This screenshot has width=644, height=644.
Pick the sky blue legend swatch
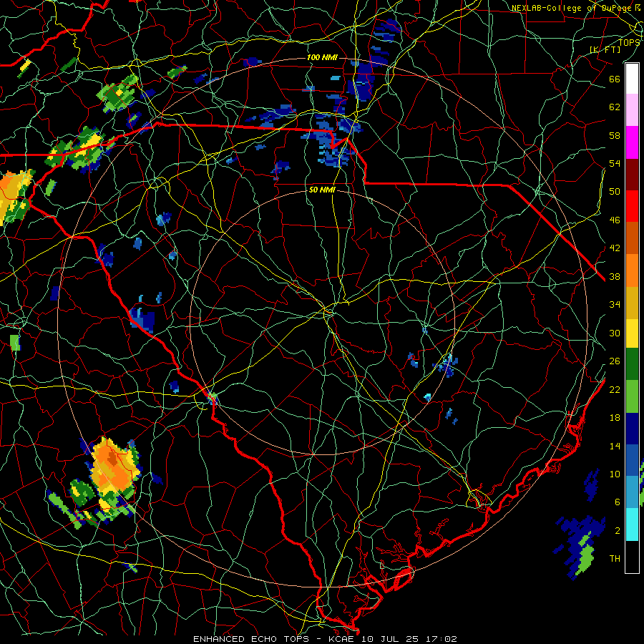coord(632,492)
